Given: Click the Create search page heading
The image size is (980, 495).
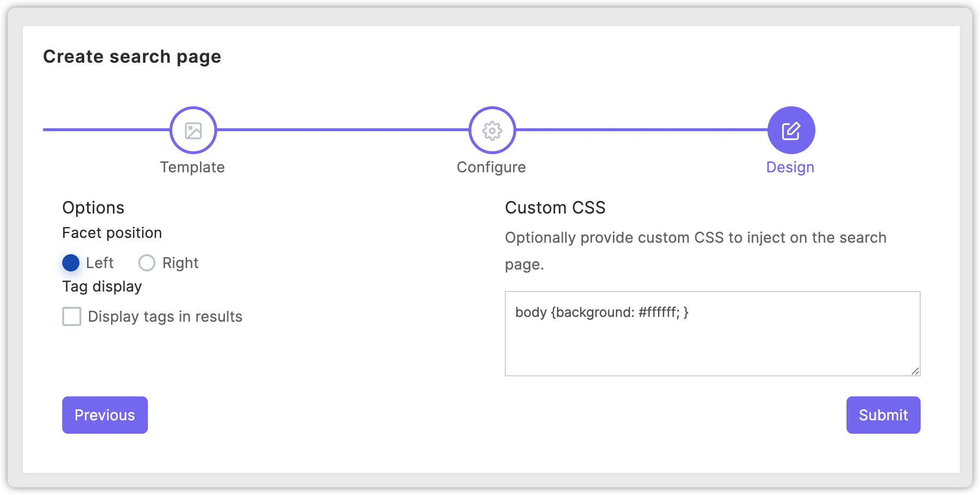Looking at the screenshot, I should point(132,56).
